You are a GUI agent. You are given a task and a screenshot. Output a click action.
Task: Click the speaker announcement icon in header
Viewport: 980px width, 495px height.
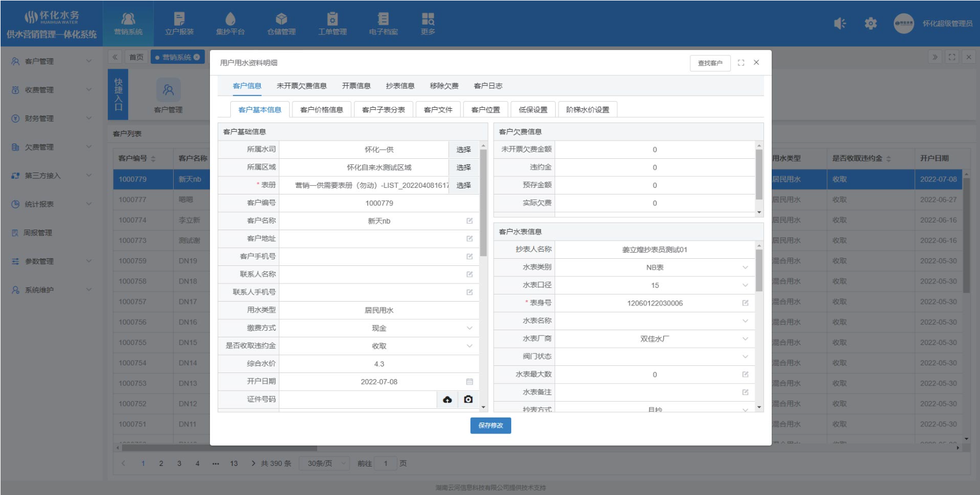click(x=840, y=24)
